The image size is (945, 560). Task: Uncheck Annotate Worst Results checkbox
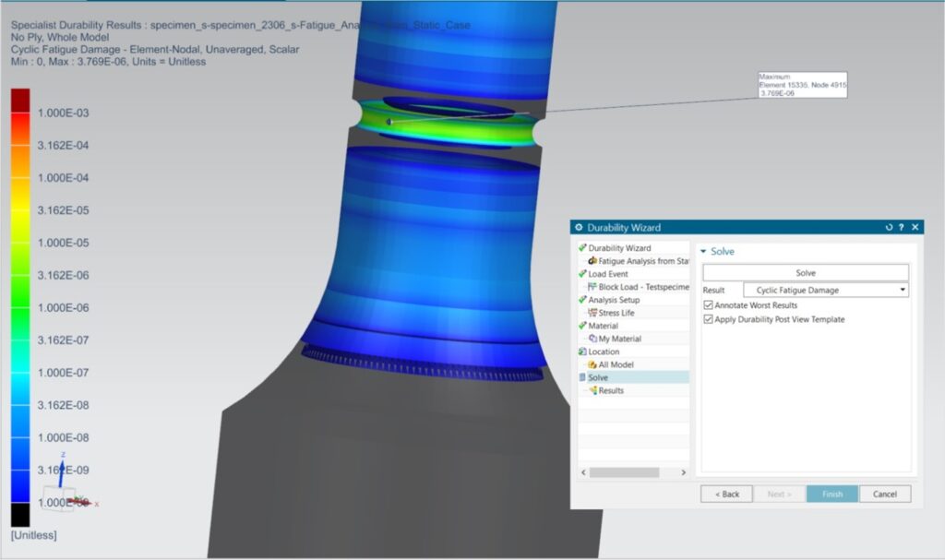click(x=708, y=305)
